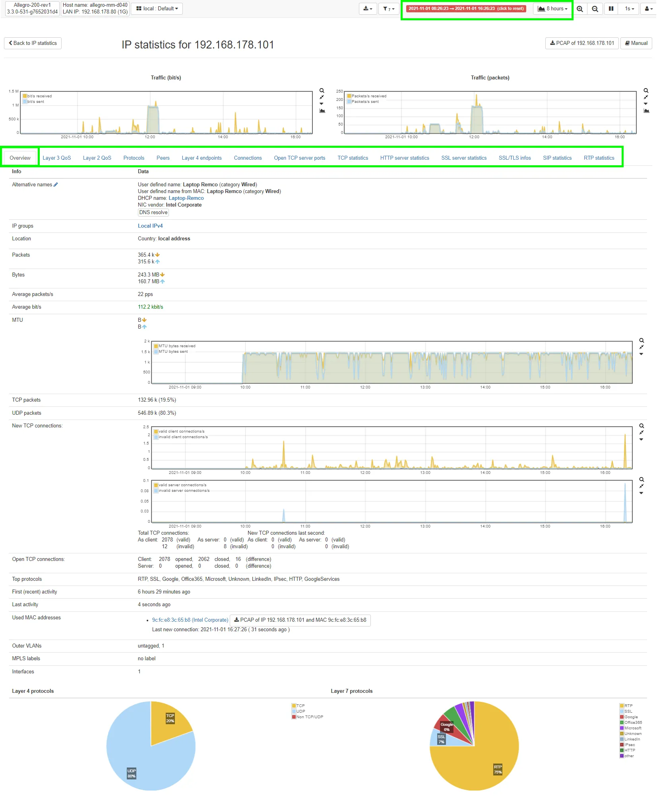Toggle 'MTU bytes sent' legend series
657x812 pixels.
[x=173, y=352]
